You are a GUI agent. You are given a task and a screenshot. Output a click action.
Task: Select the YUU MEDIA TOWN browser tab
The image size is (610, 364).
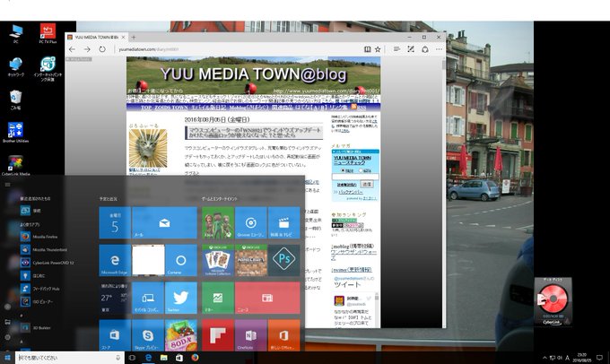[96, 38]
